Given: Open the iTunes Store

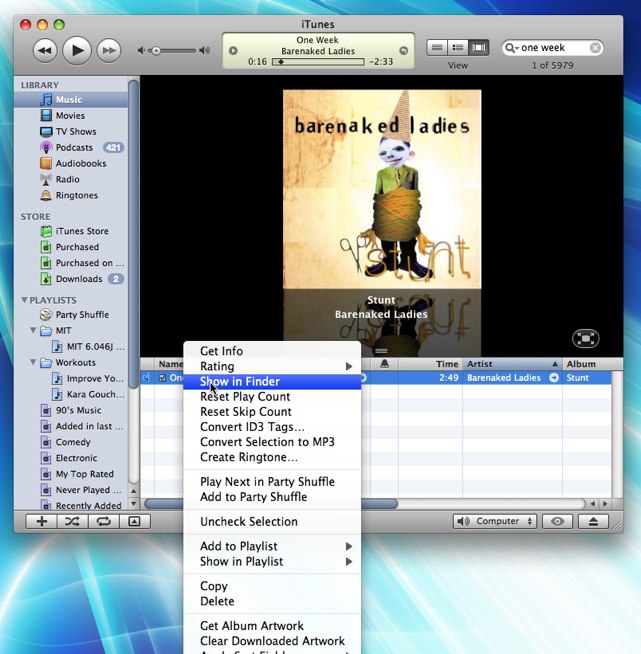Looking at the screenshot, I should pos(71,231).
